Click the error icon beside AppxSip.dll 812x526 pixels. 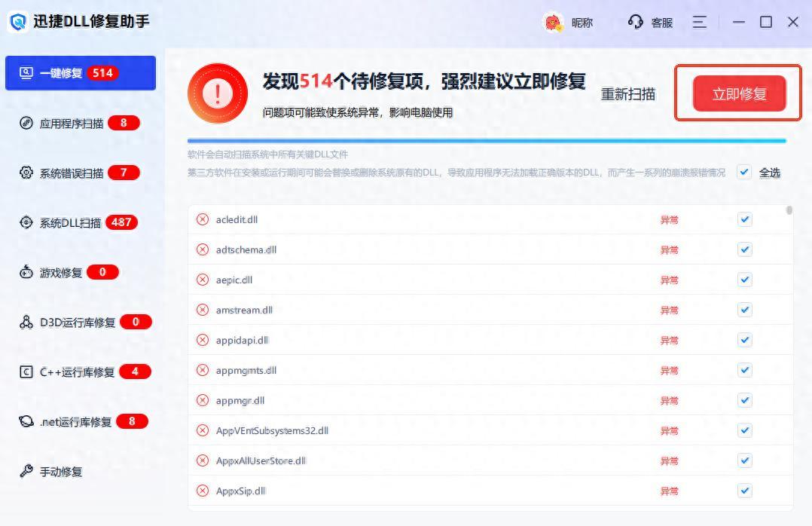(x=203, y=491)
